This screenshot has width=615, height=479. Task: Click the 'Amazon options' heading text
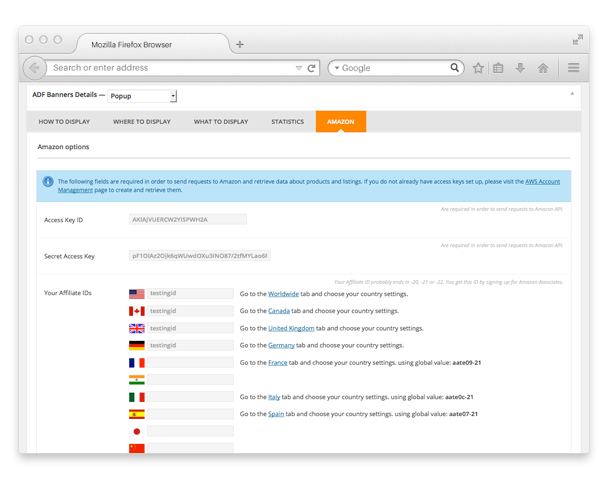63,147
